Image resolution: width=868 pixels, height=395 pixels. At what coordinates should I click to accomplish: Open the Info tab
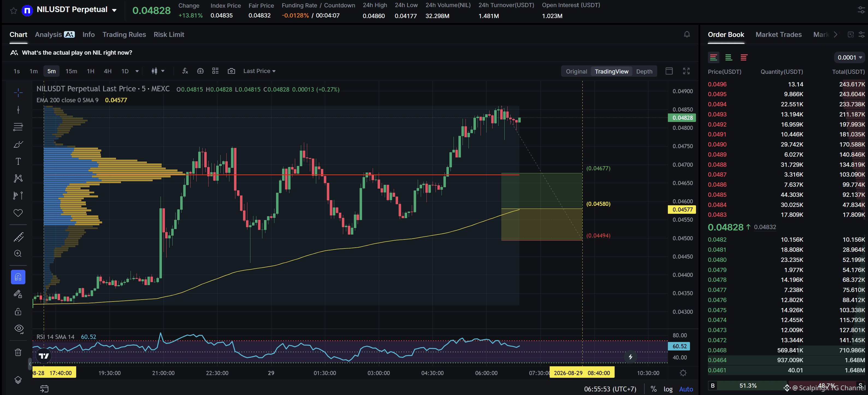click(88, 34)
